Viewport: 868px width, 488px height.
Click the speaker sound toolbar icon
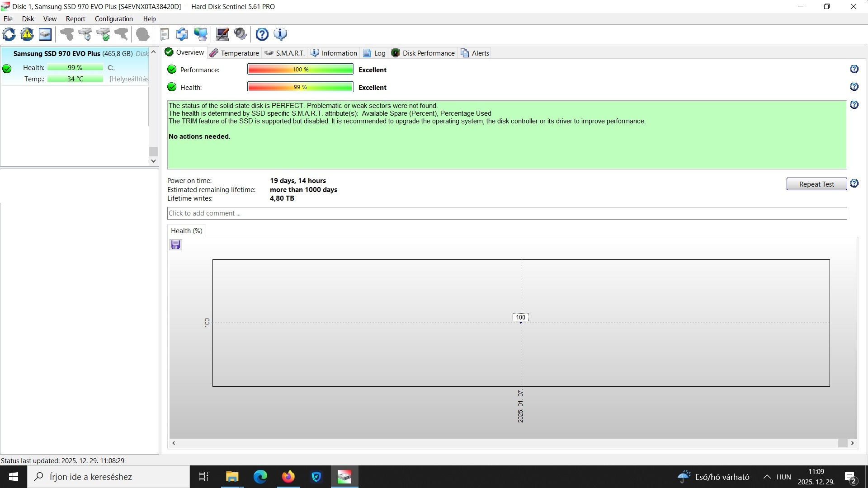coord(241,34)
